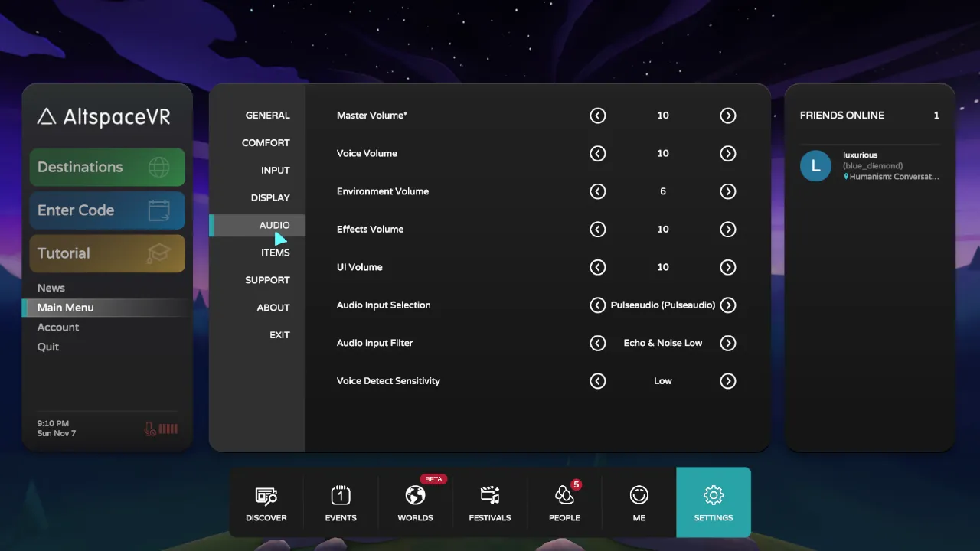Increase UI Volume

pyautogui.click(x=728, y=267)
